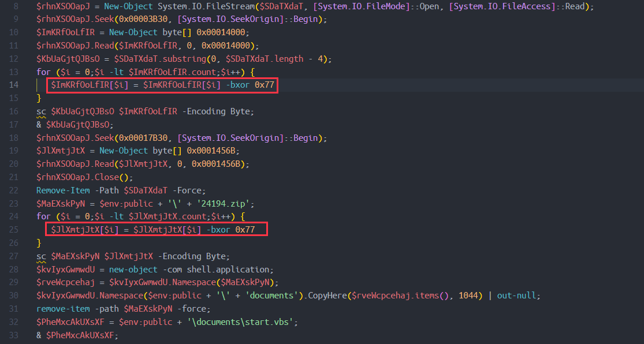This screenshot has width=644, height=344.
Task: Click line number 33 in gutter
Action: pos(13,335)
